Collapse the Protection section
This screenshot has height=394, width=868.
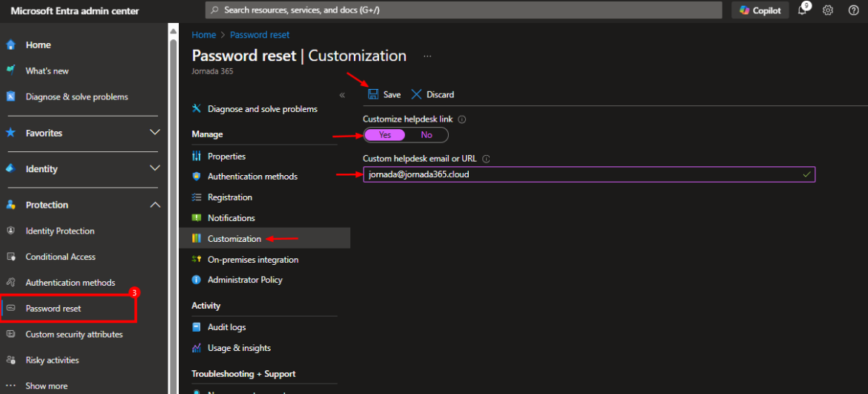(x=155, y=205)
